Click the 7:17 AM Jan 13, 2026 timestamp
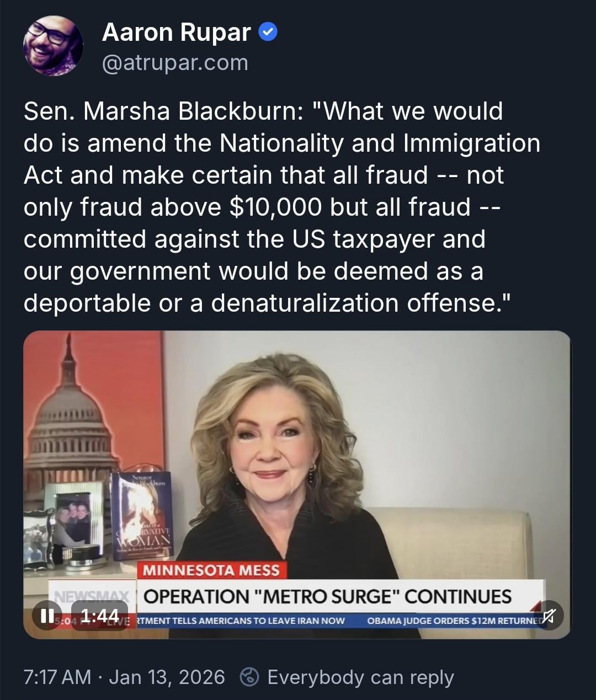This screenshot has width=596, height=700. [x=124, y=677]
